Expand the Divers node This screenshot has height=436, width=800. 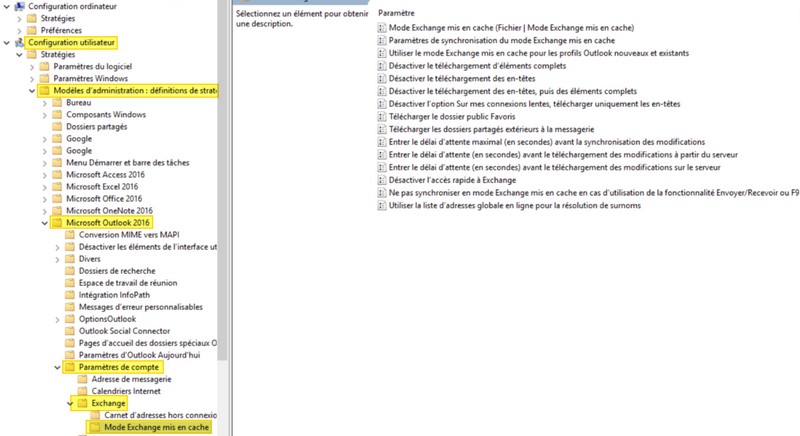(57, 259)
